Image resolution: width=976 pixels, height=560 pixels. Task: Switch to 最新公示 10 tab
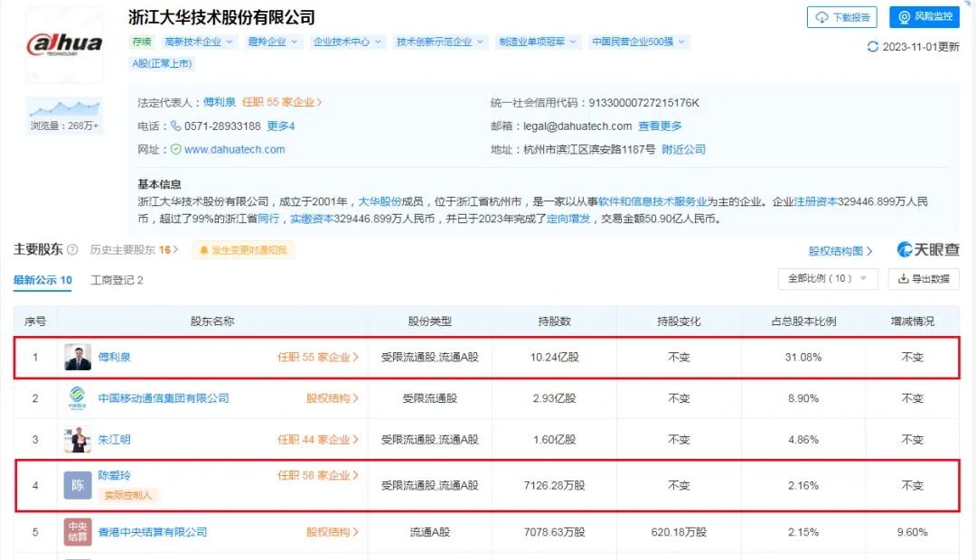click(x=42, y=280)
